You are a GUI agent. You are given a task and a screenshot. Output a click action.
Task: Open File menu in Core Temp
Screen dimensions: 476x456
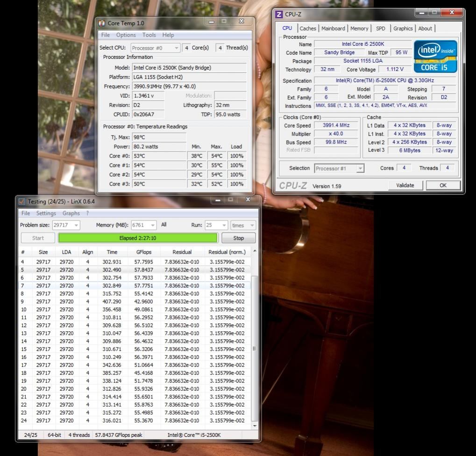(106, 35)
